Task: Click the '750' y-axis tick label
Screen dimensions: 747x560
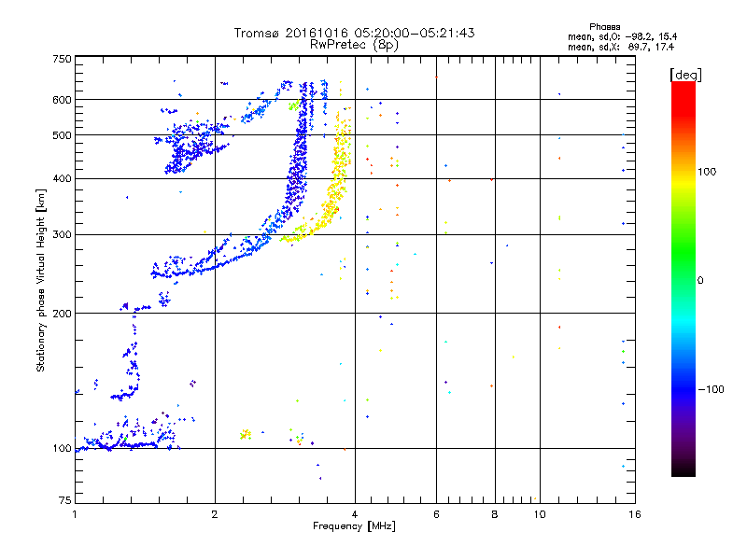Action: (63, 59)
